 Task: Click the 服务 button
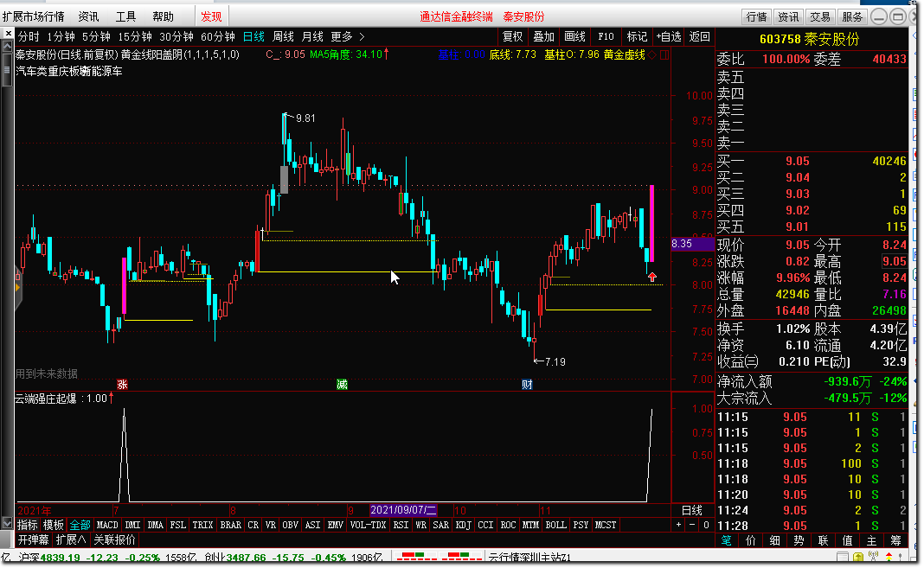coord(852,16)
